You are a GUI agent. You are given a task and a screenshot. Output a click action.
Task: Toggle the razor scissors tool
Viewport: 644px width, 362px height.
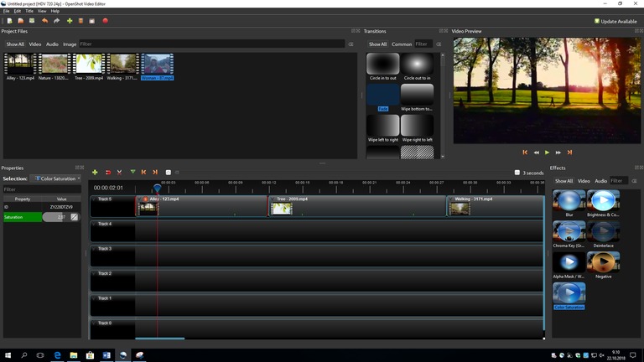tap(119, 172)
